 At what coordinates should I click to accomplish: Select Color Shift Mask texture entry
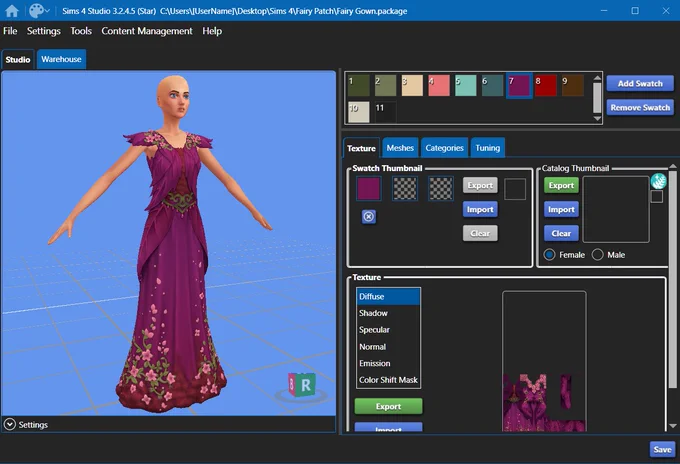point(388,380)
